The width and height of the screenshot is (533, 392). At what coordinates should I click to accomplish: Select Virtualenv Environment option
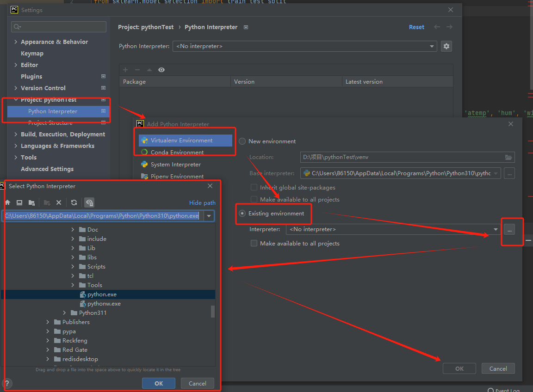click(185, 140)
